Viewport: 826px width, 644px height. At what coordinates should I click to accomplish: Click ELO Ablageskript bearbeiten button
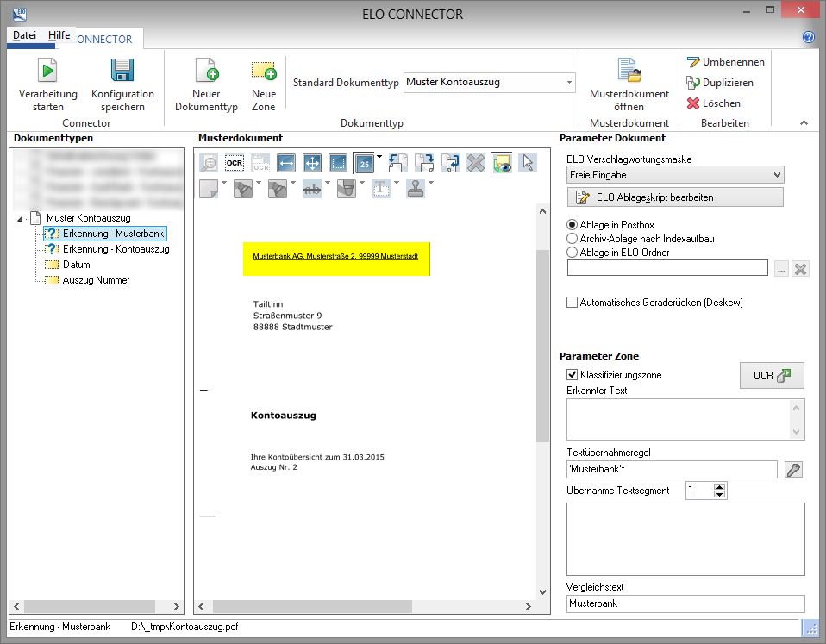coord(675,197)
